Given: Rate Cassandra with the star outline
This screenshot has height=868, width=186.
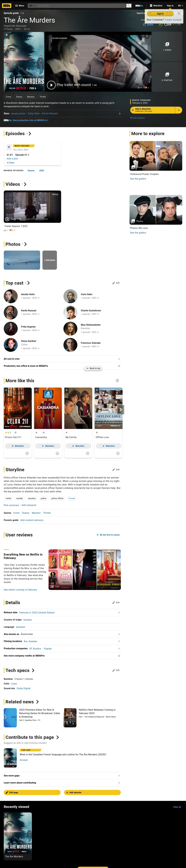Looking at the screenshot, I should (x=44, y=433).
